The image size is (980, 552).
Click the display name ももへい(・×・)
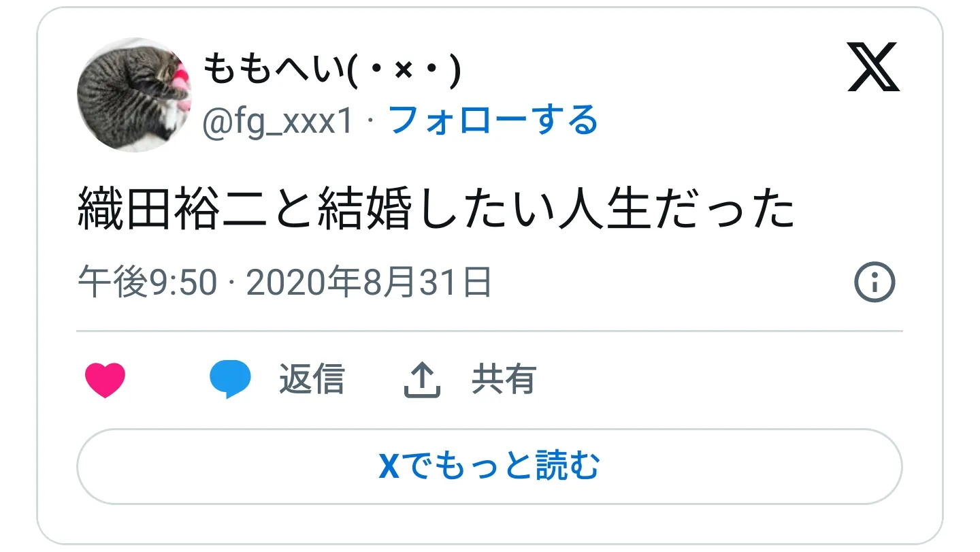point(333,69)
